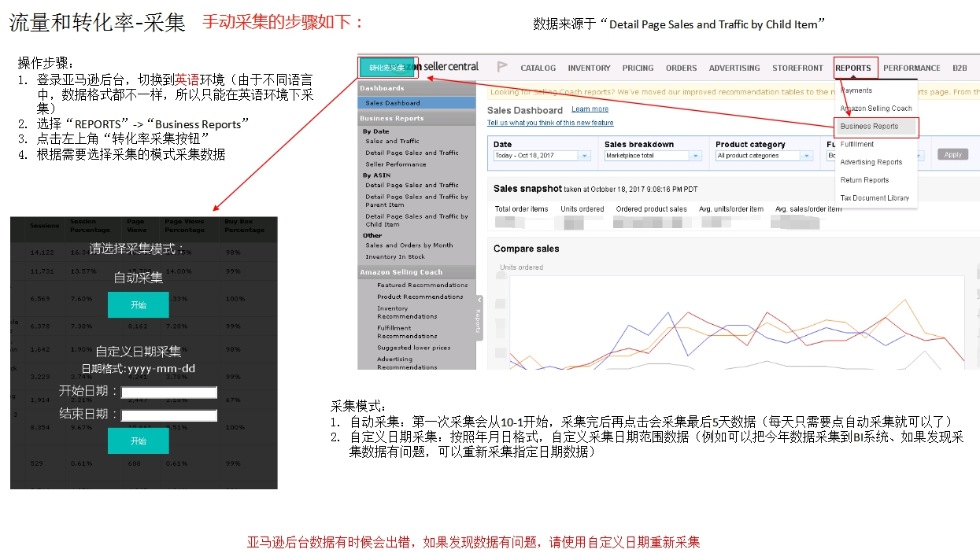Click the 开始日期 start date input field
The image size is (980, 553).
pyautogui.click(x=168, y=392)
